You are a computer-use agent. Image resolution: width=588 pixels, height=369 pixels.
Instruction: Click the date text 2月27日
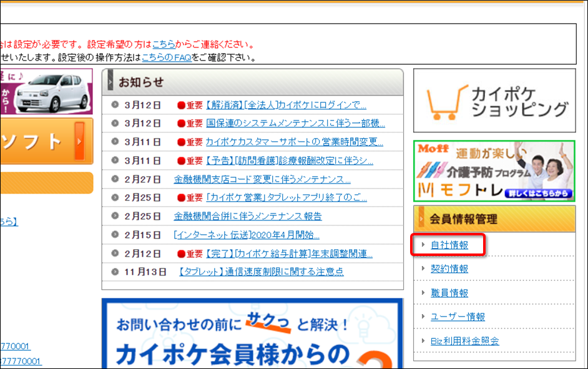coord(142,179)
